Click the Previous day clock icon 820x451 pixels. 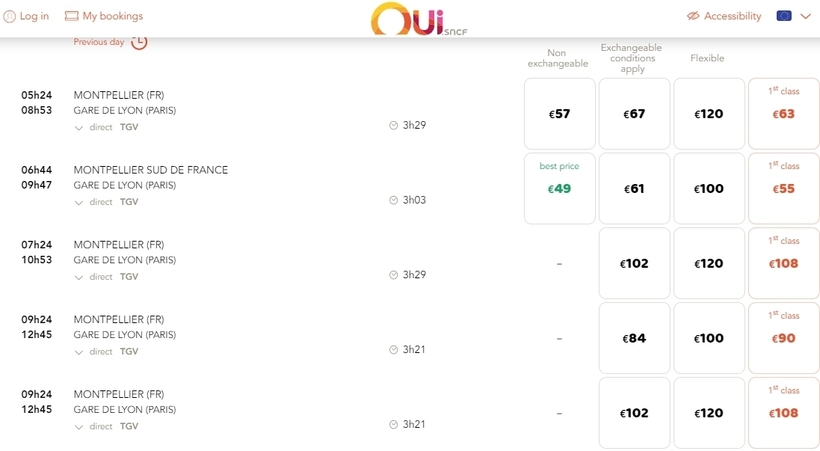139,42
